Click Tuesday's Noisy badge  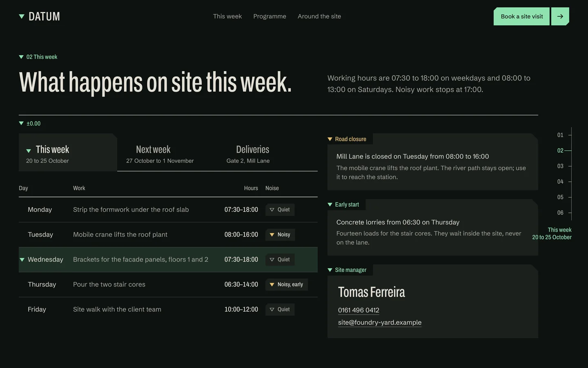coord(280,235)
